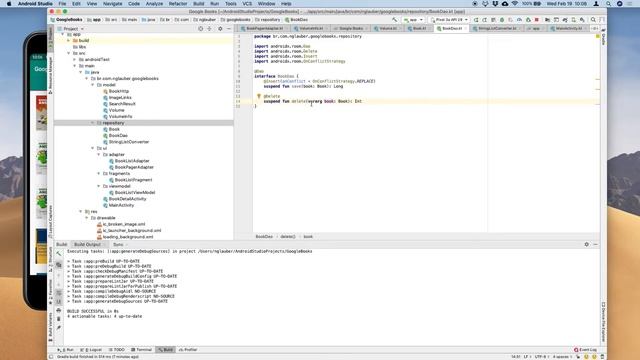The image size is (640, 360).
Task: Collapse the app folder in tree
Action: tap(62, 34)
